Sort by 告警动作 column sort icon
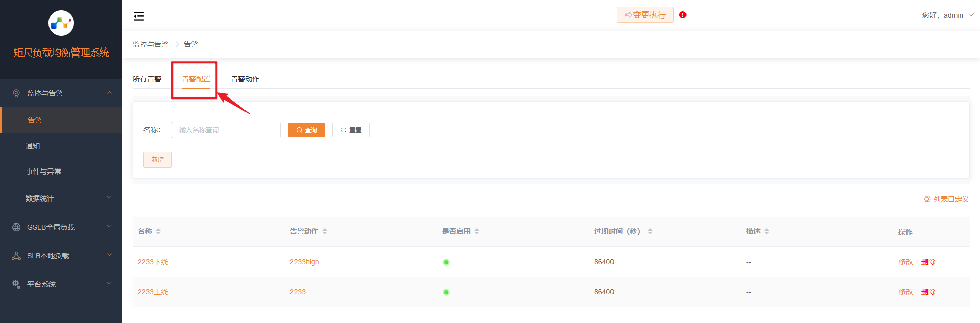Image resolution: width=980 pixels, height=323 pixels. click(325, 232)
